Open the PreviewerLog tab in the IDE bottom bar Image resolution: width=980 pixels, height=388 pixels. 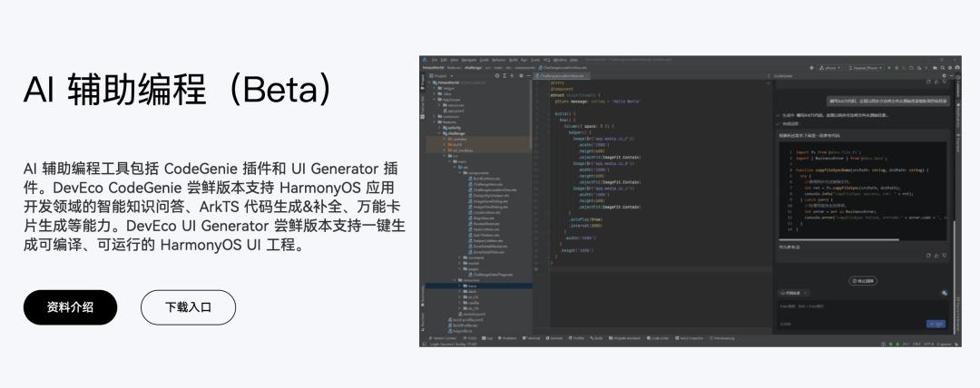point(722,338)
